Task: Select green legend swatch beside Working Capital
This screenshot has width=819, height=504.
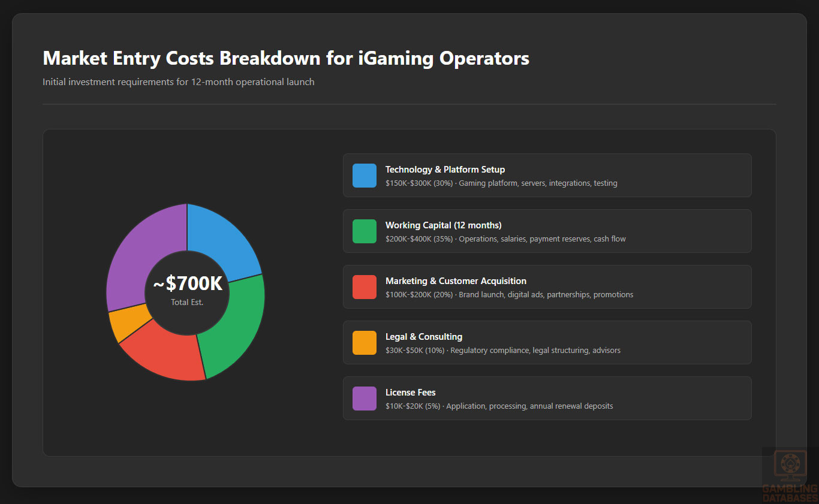Action: 365,231
